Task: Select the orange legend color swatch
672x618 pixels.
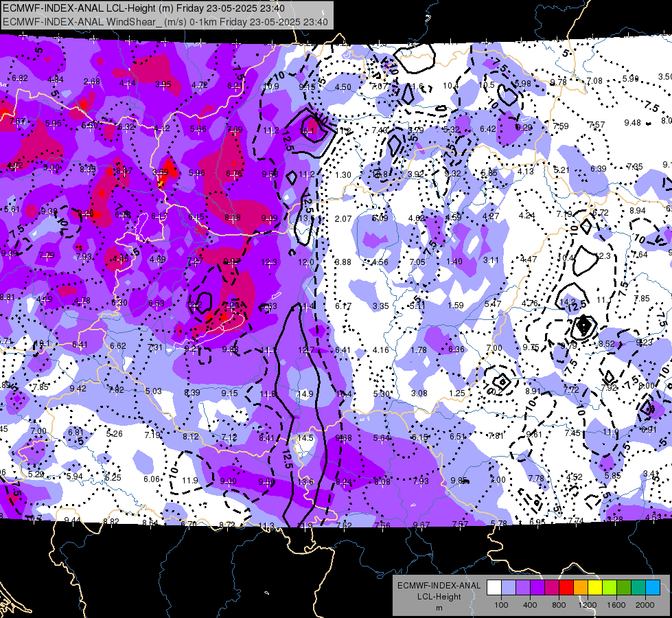Action: (580, 588)
